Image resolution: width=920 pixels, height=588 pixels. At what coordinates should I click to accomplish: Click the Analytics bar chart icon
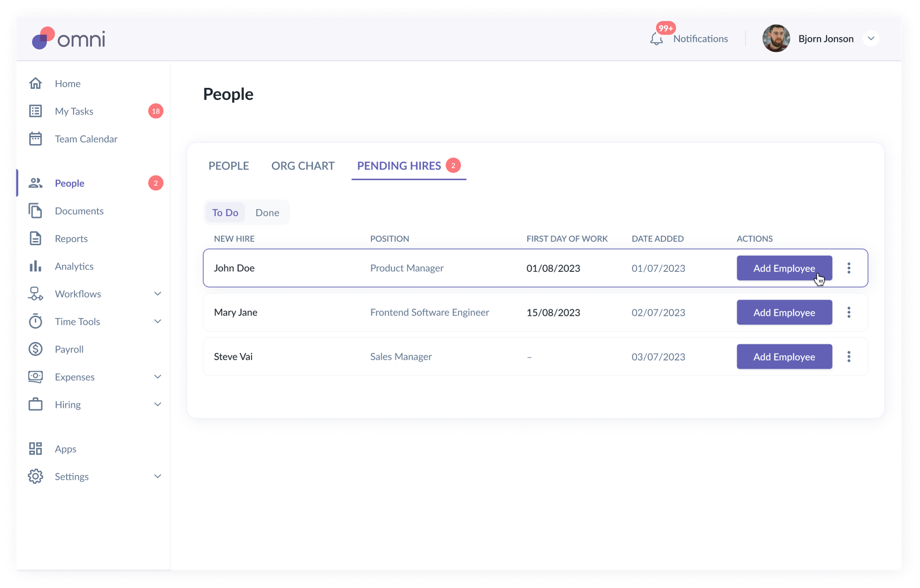(35, 266)
